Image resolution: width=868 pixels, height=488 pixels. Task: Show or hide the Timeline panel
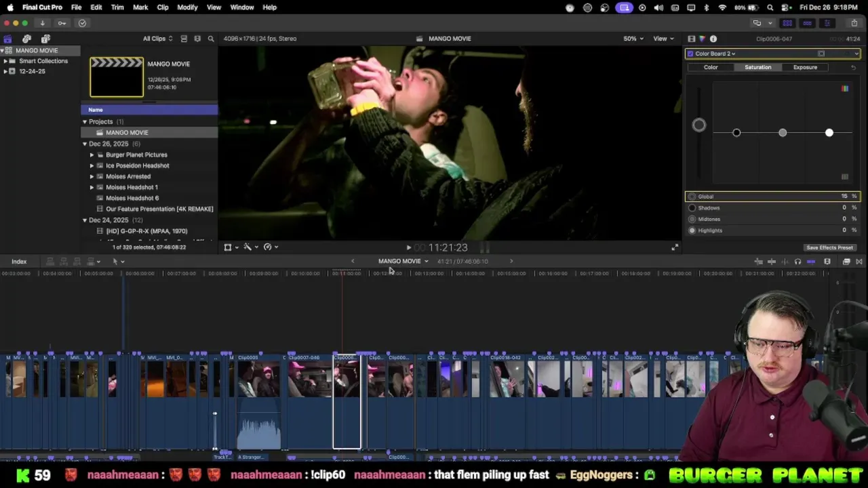coord(807,23)
